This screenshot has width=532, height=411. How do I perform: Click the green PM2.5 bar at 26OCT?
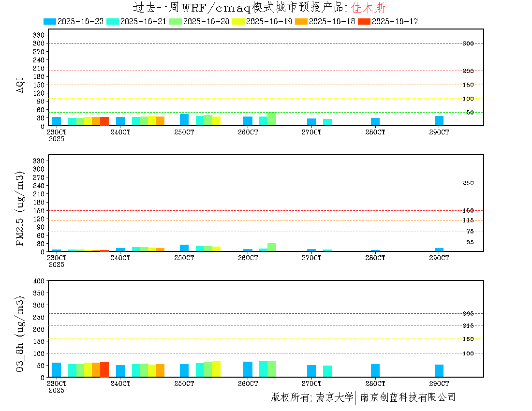point(272,247)
